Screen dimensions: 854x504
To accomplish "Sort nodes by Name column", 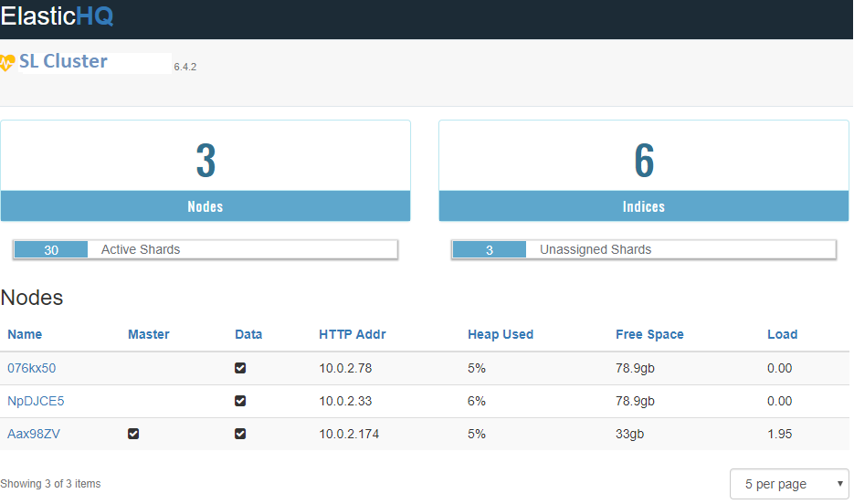I will (x=25, y=334).
